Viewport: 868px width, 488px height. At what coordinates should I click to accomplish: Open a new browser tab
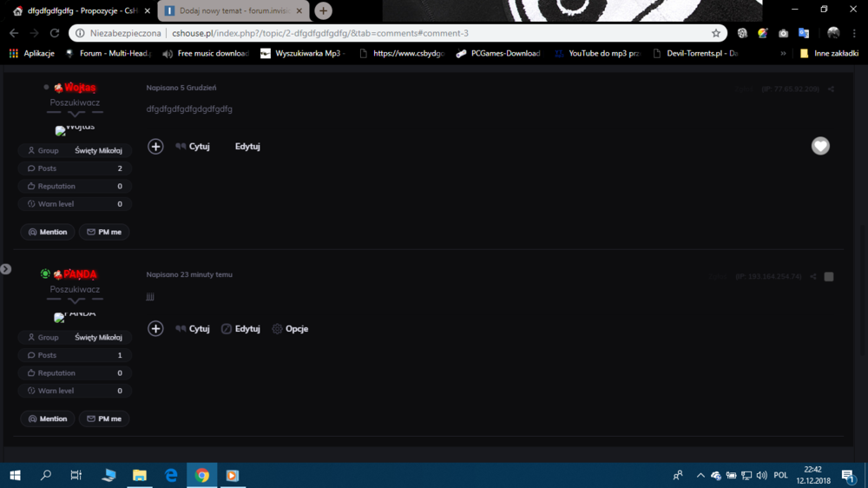(323, 11)
